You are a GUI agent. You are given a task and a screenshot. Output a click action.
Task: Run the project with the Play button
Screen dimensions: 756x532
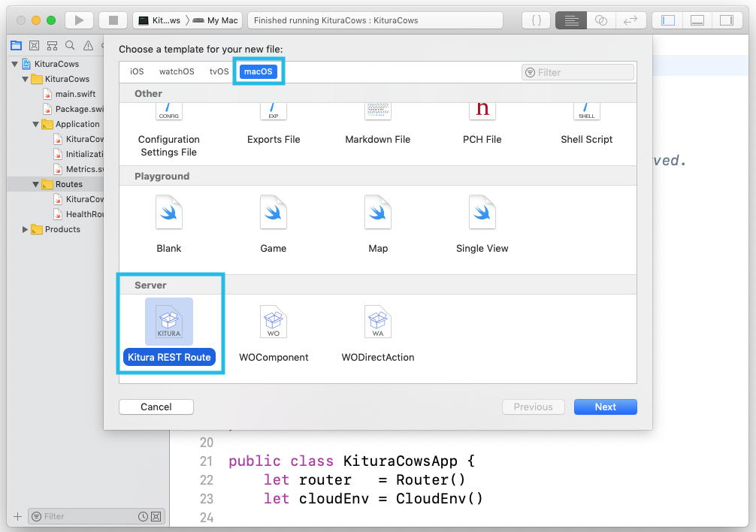point(80,20)
